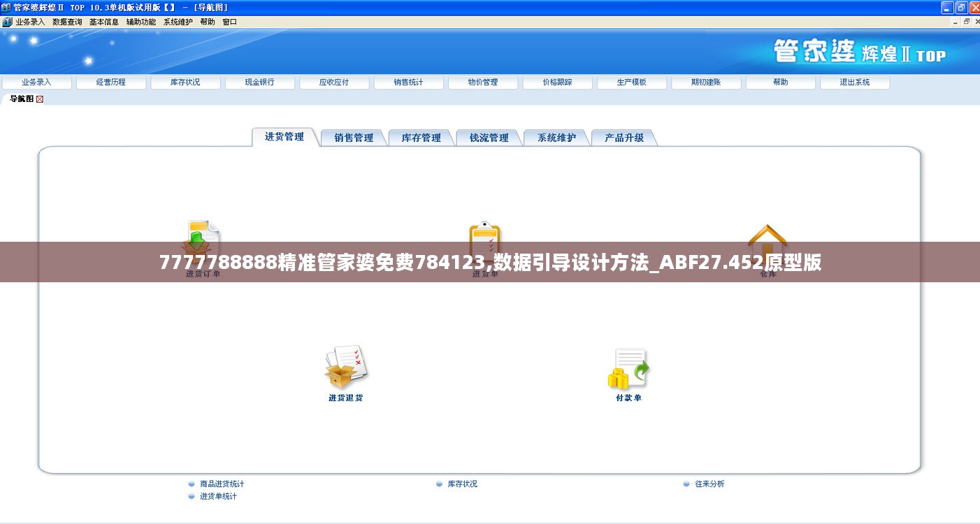Click the 生产模板 toolbar button

click(632, 82)
